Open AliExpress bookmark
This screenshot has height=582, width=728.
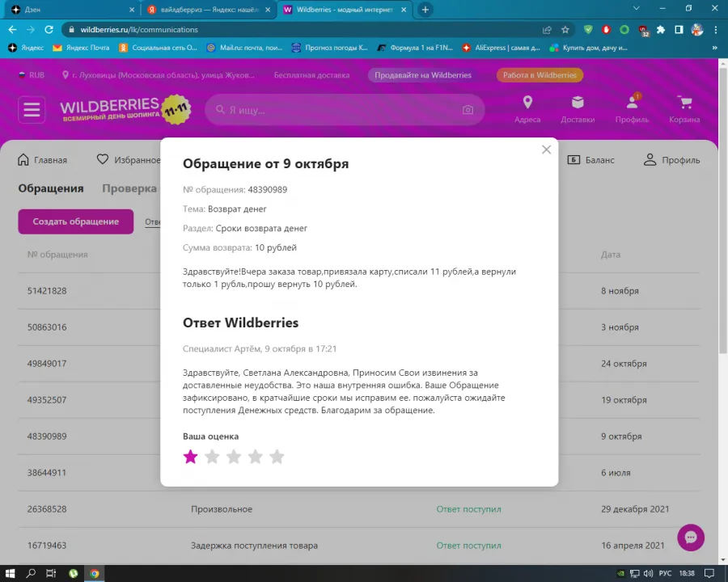coord(501,48)
